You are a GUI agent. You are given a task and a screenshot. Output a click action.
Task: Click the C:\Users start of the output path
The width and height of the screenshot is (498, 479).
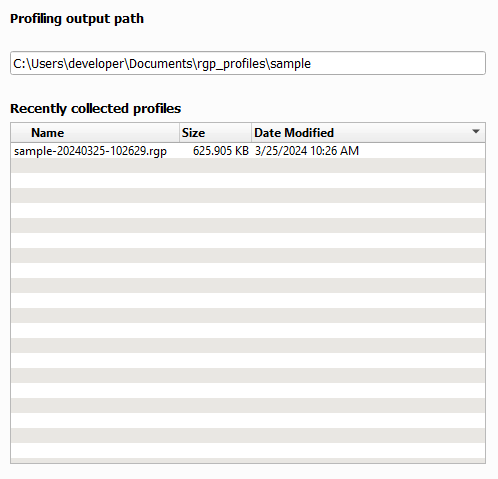38,64
